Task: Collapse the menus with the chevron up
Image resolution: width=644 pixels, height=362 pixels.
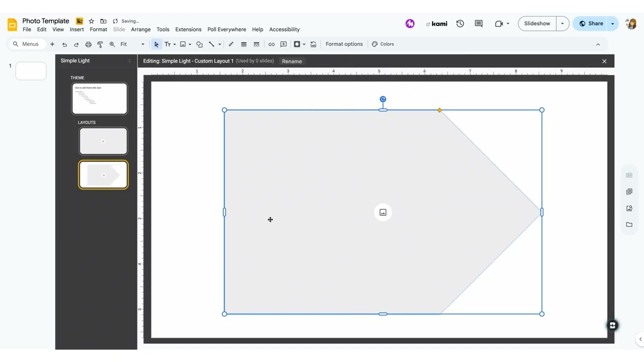Action: [x=598, y=44]
